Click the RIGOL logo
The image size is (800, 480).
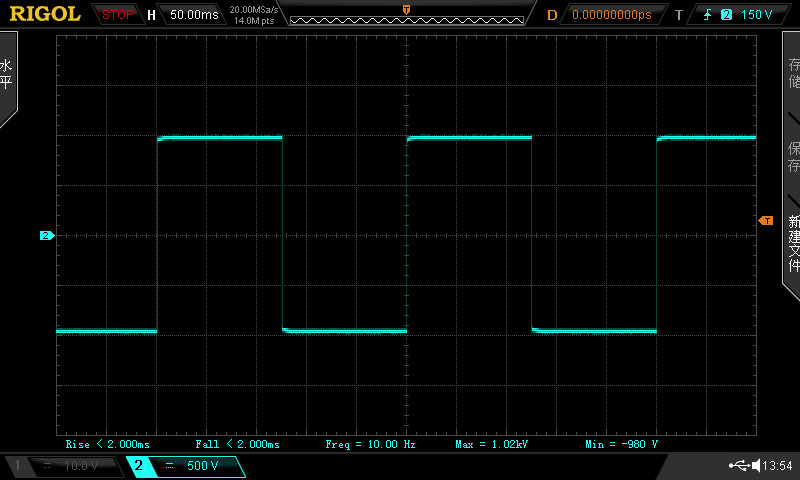click(45, 14)
